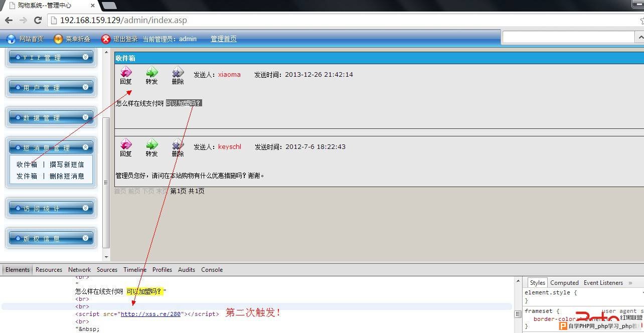This screenshot has width=644, height=333.
Task: Switch to the Sources devtools tab
Action: pos(107,270)
